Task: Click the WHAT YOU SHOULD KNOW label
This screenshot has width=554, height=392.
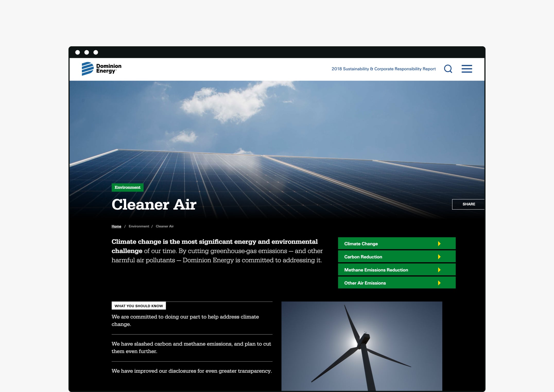Action: [x=139, y=306]
